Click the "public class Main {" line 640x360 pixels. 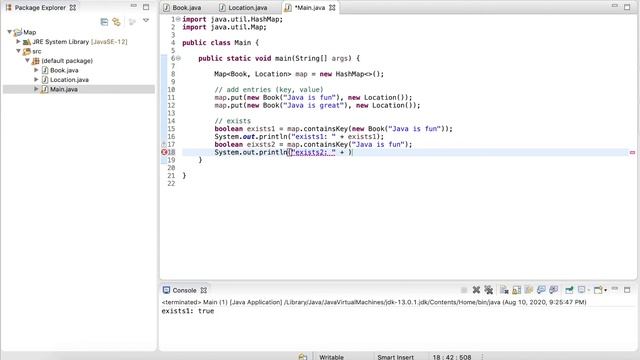220,43
